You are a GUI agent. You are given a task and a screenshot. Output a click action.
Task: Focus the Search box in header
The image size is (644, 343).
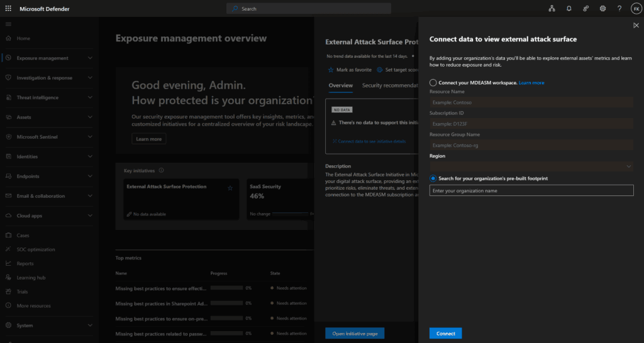(x=309, y=9)
